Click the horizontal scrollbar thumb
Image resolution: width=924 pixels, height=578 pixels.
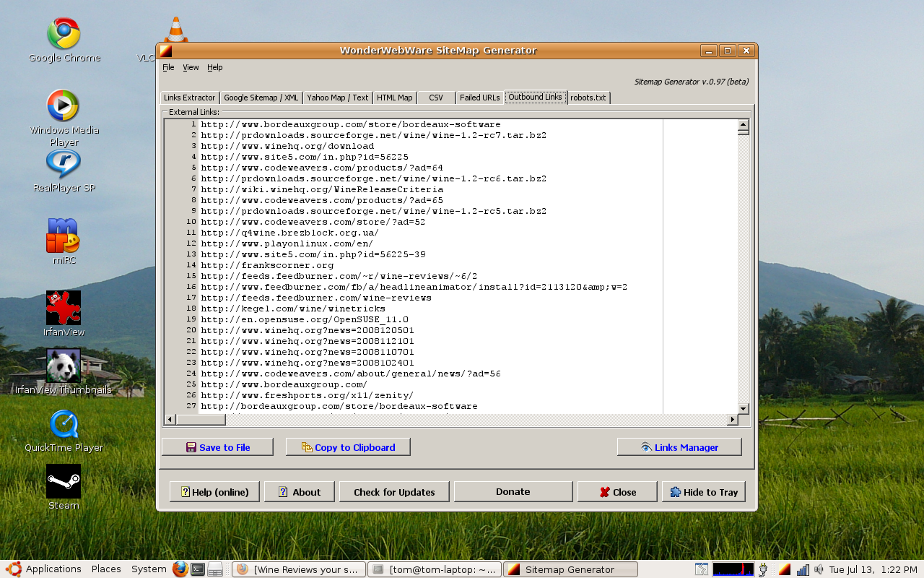[x=201, y=419]
